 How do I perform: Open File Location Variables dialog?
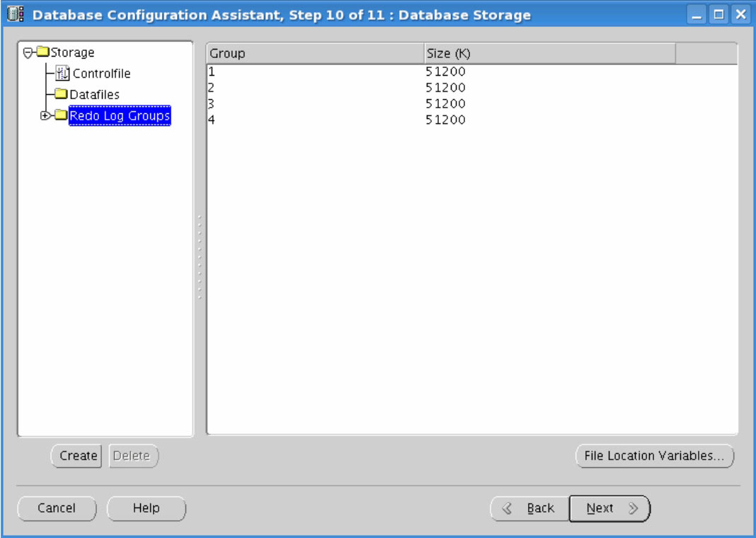654,457
